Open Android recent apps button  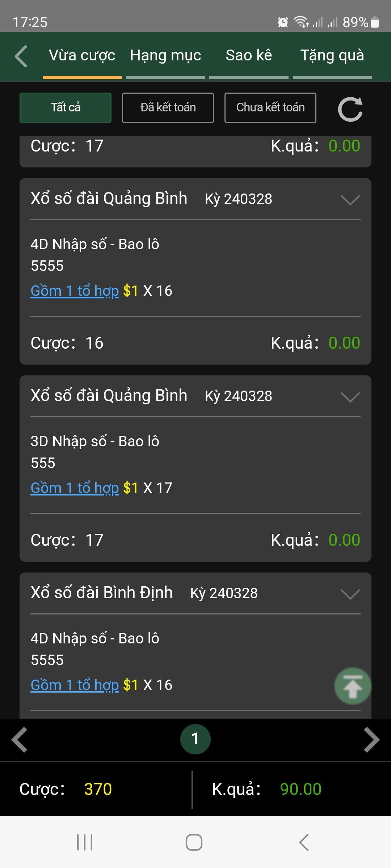pos(85,842)
